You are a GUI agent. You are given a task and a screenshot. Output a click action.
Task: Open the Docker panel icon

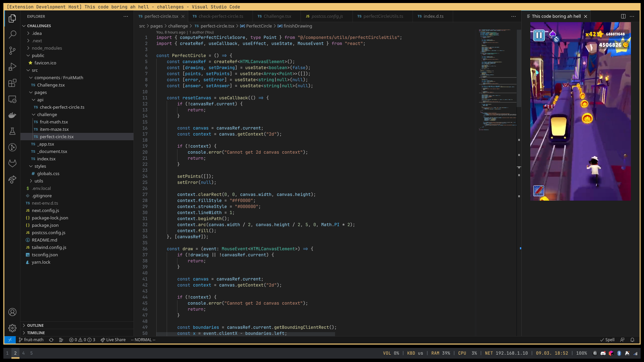coord(12,115)
